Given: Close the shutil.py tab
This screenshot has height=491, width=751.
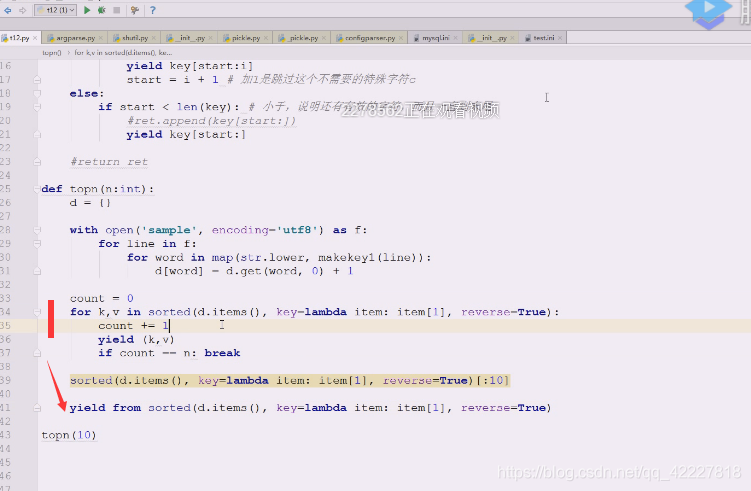Looking at the screenshot, I should click(154, 38).
